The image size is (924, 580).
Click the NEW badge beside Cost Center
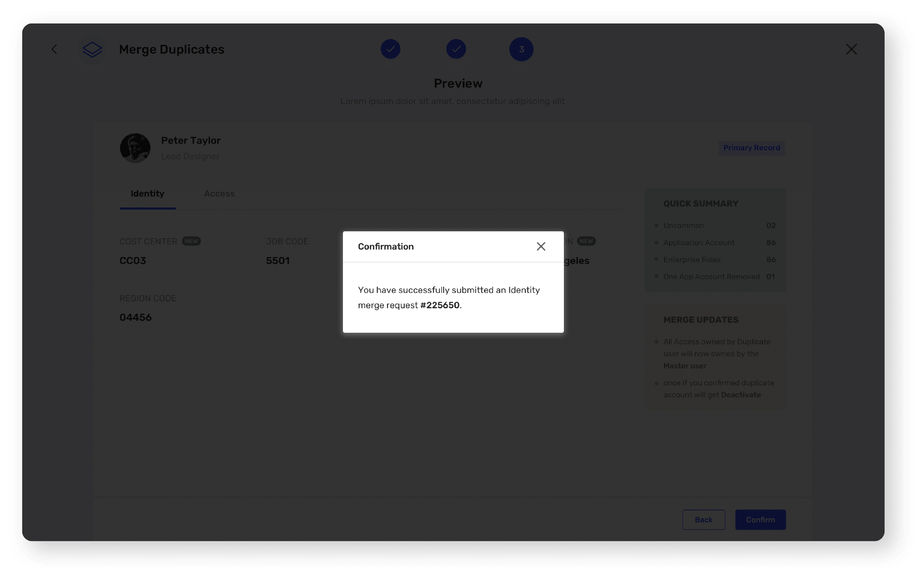191,241
